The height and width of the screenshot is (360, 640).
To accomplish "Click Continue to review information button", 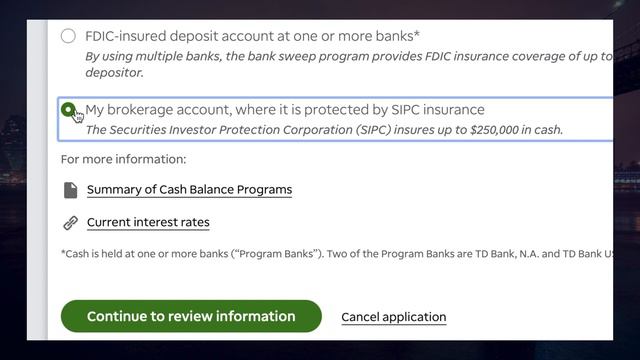I will click(x=191, y=316).
